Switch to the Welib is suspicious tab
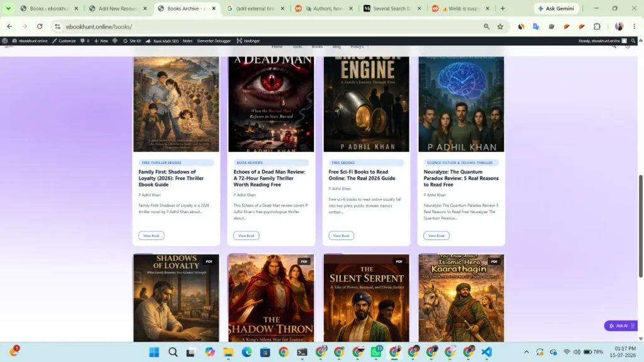The image size is (644, 362). point(461,8)
